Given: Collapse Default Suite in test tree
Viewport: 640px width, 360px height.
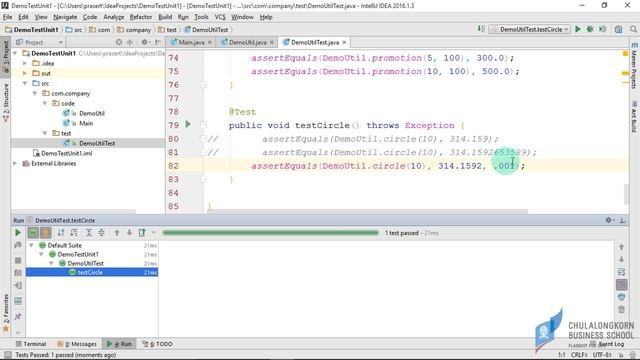Looking at the screenshot, I should (x=31, y=245).
